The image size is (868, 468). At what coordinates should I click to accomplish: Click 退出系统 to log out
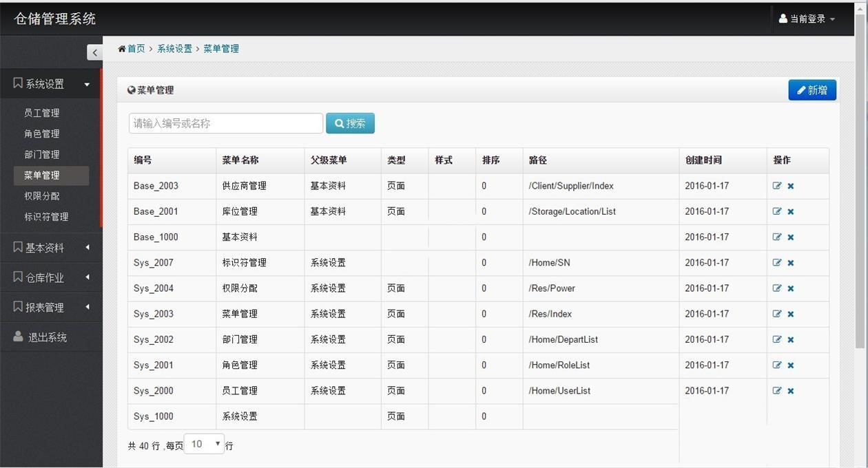(52, 337)
